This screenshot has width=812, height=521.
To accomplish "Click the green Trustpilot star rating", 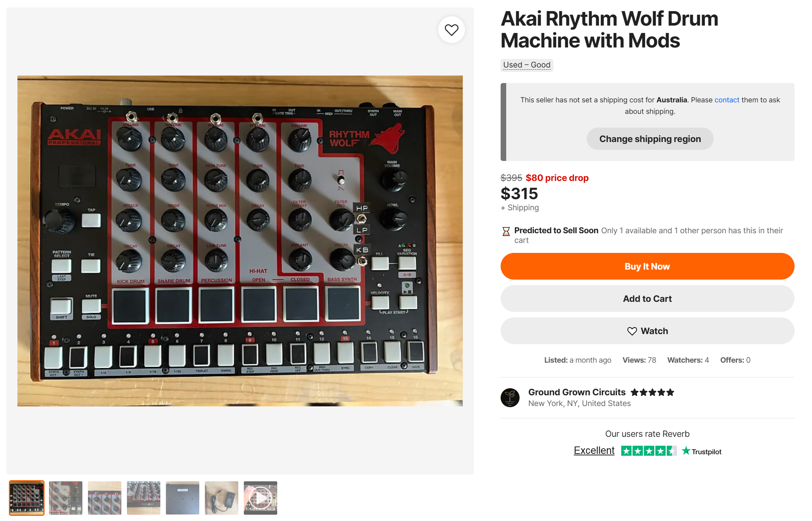I will click(x=648, y=451).
